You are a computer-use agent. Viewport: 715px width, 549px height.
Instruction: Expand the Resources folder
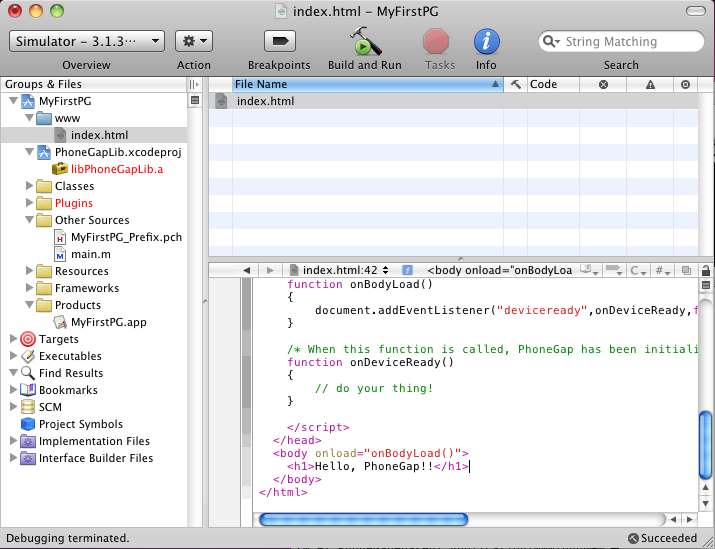tap(30, 271)
